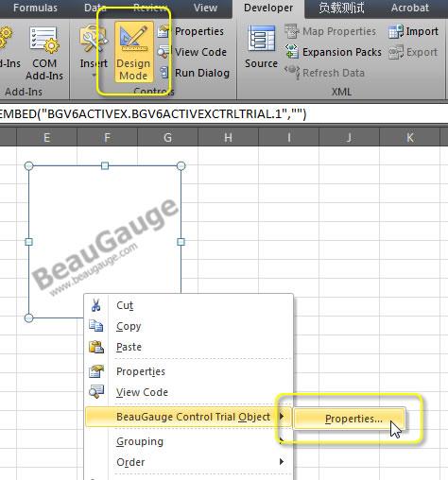The width and height of the screenshot is (448, 480).
Task: Open the XML Source pane
Action: pyautogui.click(x=261, y=47)
